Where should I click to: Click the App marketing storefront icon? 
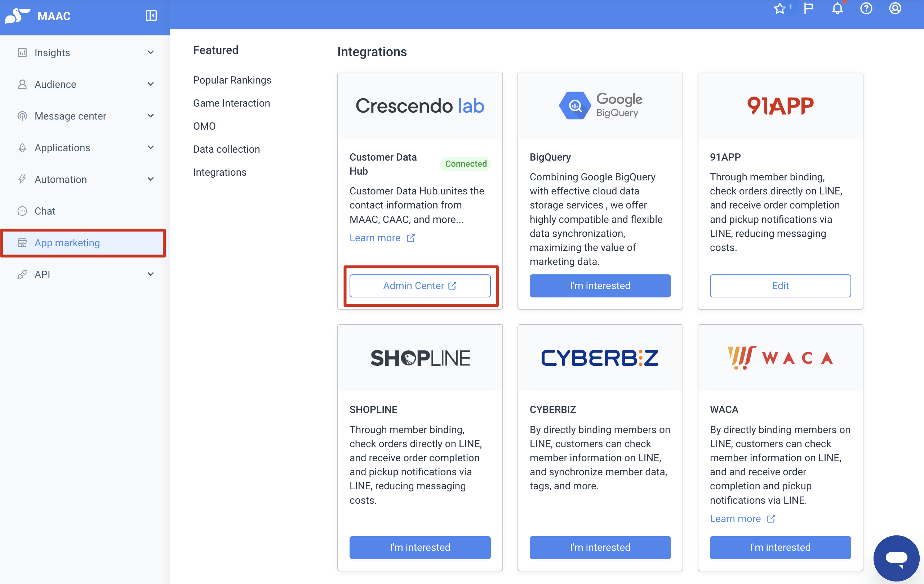[22, 243]
